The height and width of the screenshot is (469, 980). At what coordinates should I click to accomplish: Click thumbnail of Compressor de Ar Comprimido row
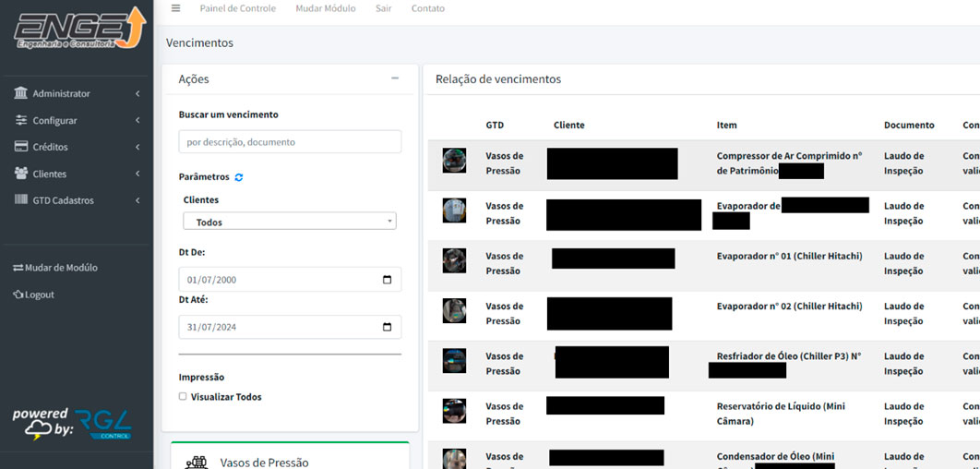point(454,161)
